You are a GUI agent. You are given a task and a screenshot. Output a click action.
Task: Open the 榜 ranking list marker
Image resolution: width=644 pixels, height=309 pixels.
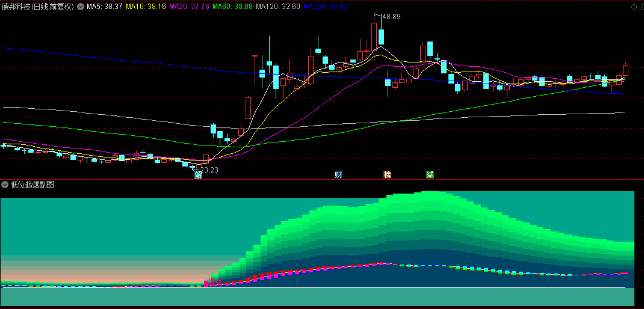387,175
